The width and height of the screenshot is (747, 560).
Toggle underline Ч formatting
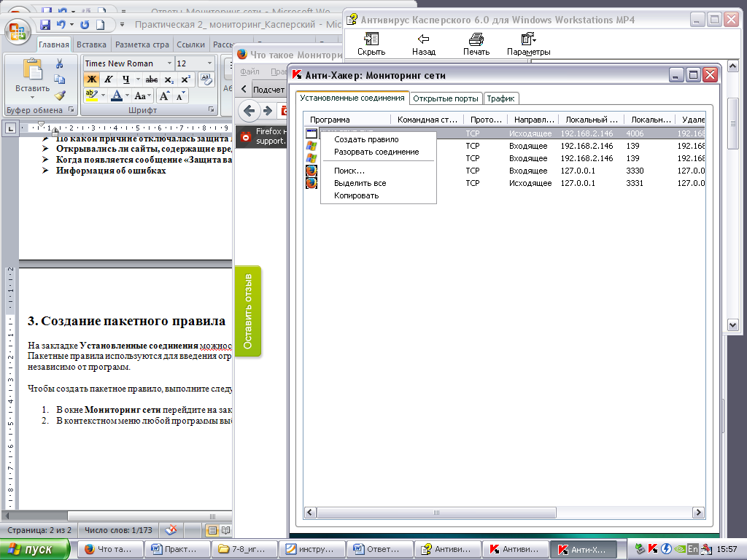[125, 79]
